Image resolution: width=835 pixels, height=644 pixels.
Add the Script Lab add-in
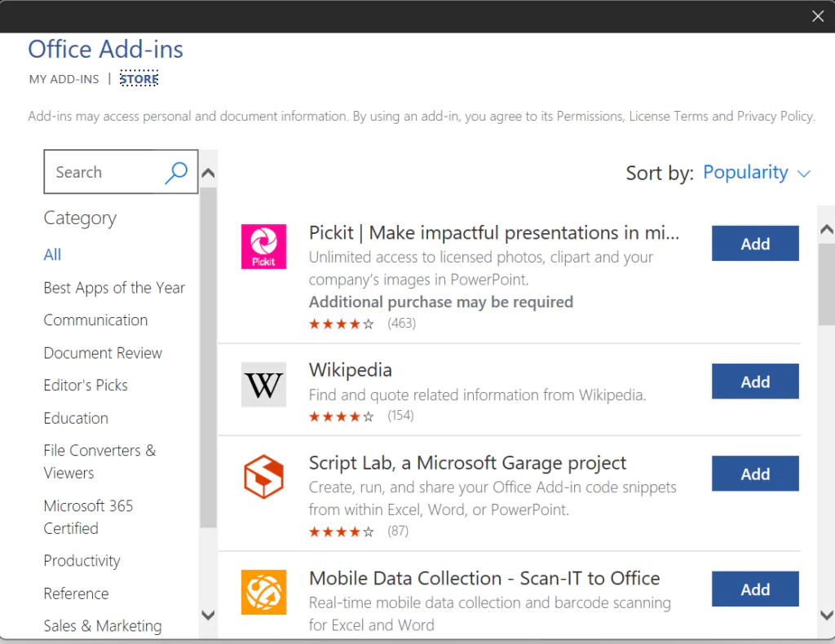[755, 473]
